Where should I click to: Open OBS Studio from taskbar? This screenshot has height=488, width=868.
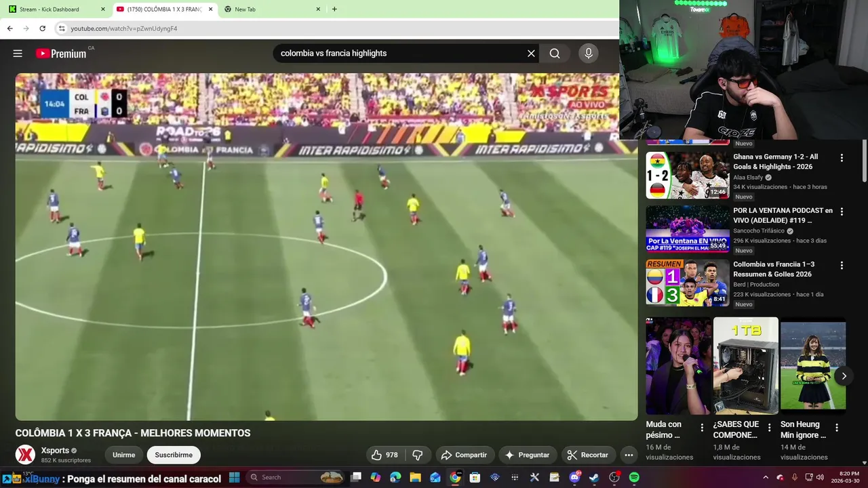click(x=614, y=477)
